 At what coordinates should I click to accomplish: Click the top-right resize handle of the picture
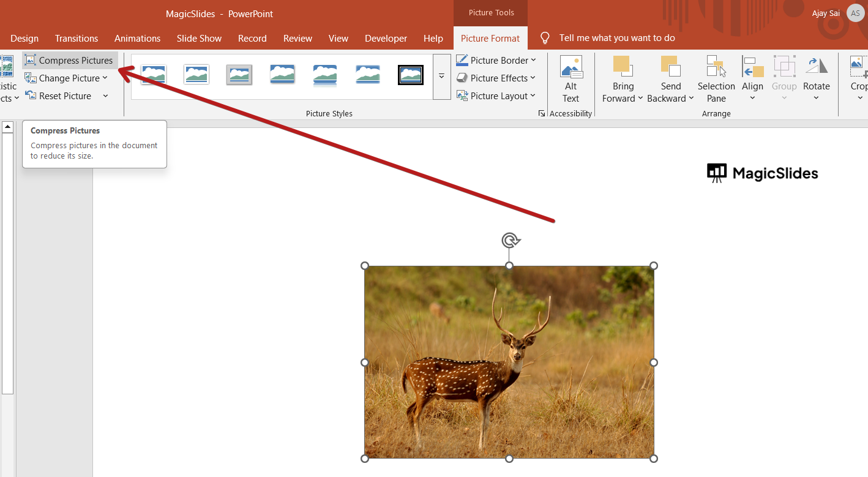[654, 266]
